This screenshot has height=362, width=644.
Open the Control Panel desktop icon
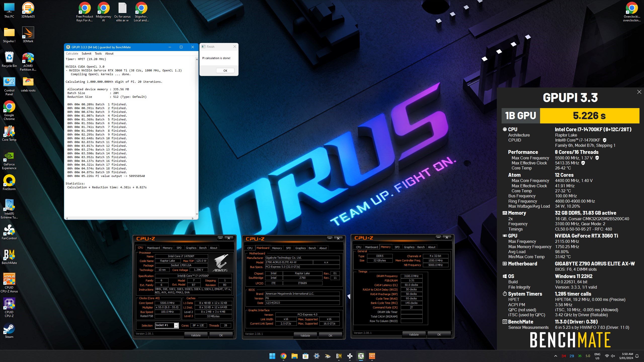point(9,86)
